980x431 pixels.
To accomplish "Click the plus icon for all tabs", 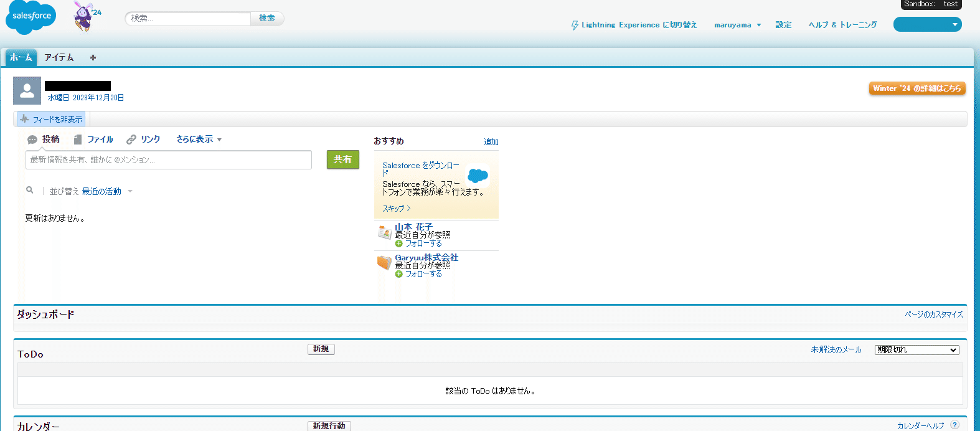I will 93,58.
